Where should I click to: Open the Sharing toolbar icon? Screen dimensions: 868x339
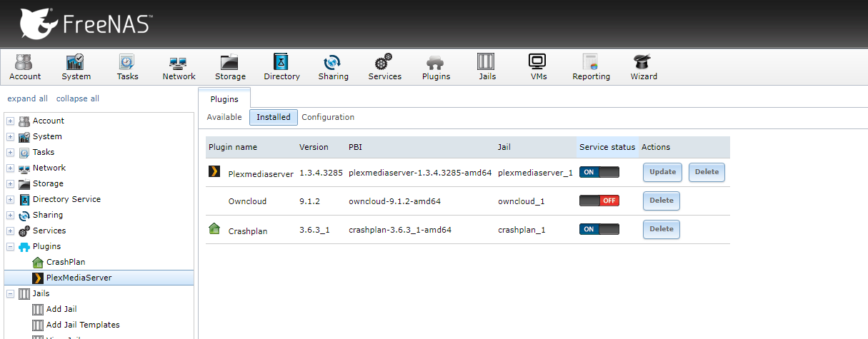(333, 68)
